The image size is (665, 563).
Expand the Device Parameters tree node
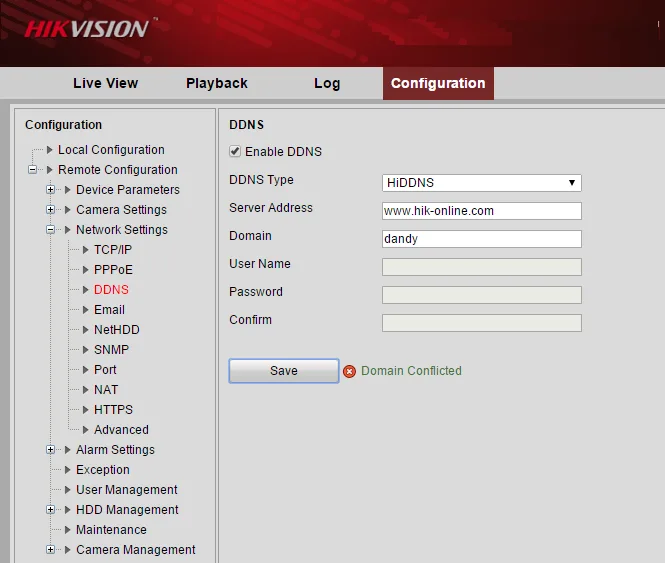50,190
